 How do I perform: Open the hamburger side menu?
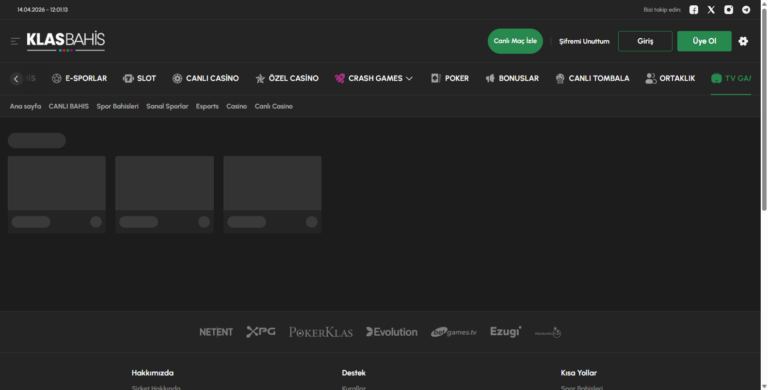click(x=15, y=41)
